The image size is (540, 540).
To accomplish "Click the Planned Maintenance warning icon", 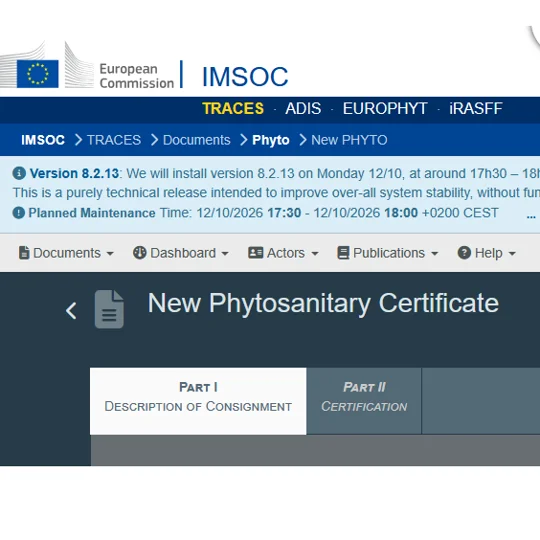I will coord(19,213).
